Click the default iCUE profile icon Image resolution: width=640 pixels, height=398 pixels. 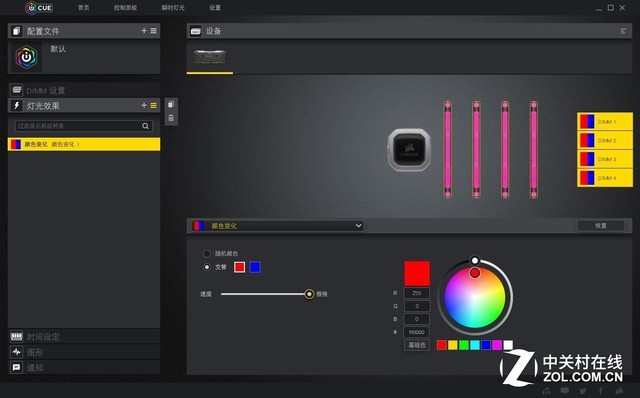26,57
